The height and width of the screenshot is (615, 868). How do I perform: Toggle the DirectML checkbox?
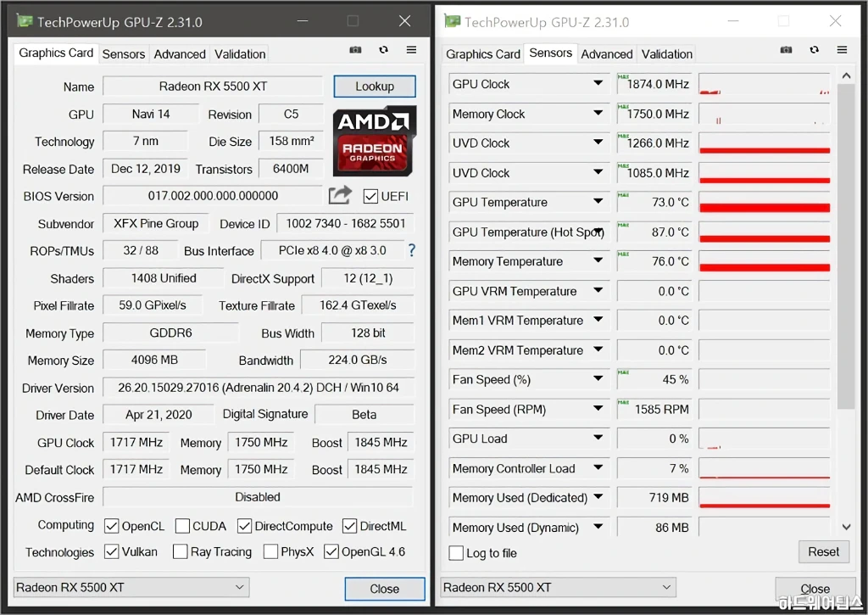tap(349, 526)
